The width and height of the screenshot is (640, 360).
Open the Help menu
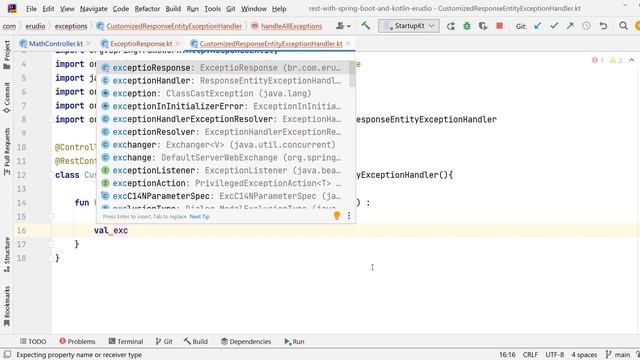279,9
